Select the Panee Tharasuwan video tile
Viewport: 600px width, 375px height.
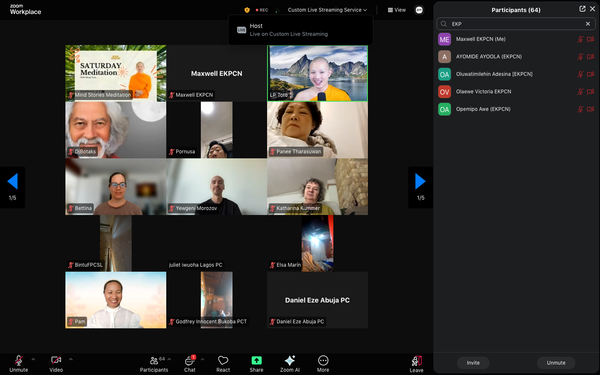pyautogui.click(x=318, y=130)
